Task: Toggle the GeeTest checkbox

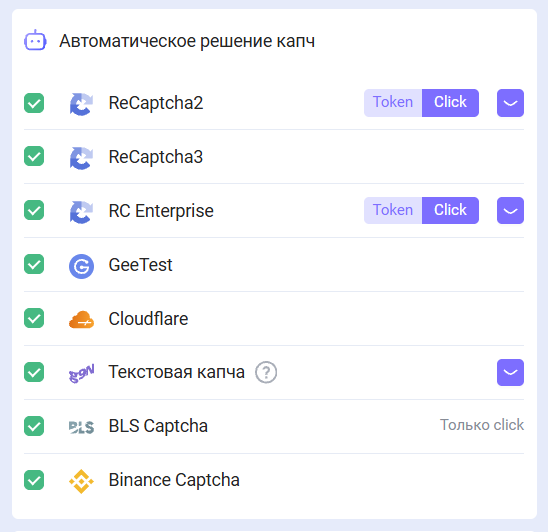Action: coord(34,264)
